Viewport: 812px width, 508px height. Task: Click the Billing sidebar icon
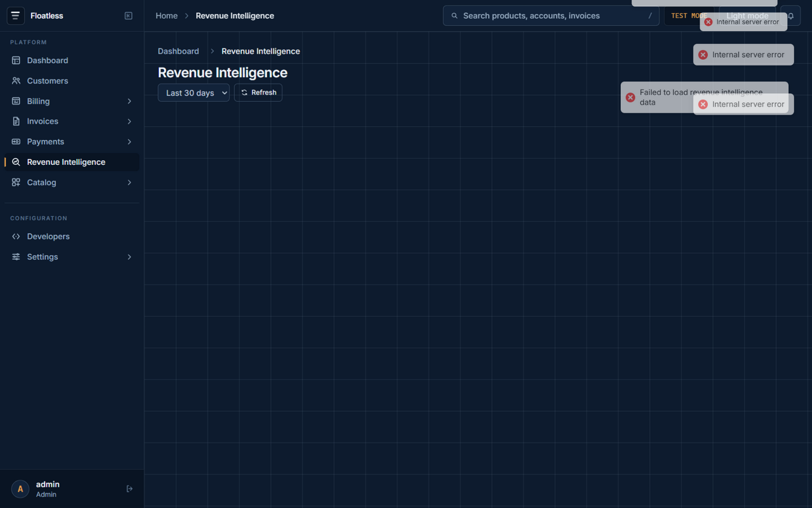(x=16, y=101)
